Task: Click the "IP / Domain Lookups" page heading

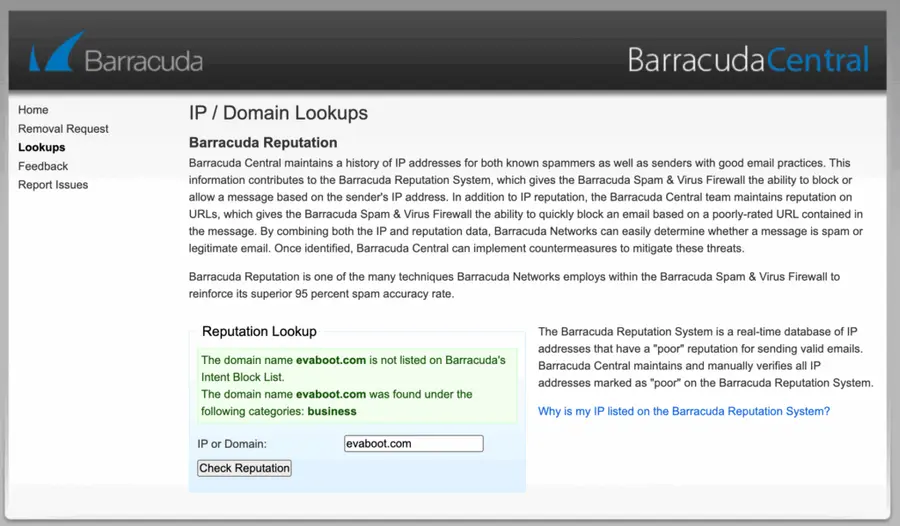Action: click(x=278, y=113)
